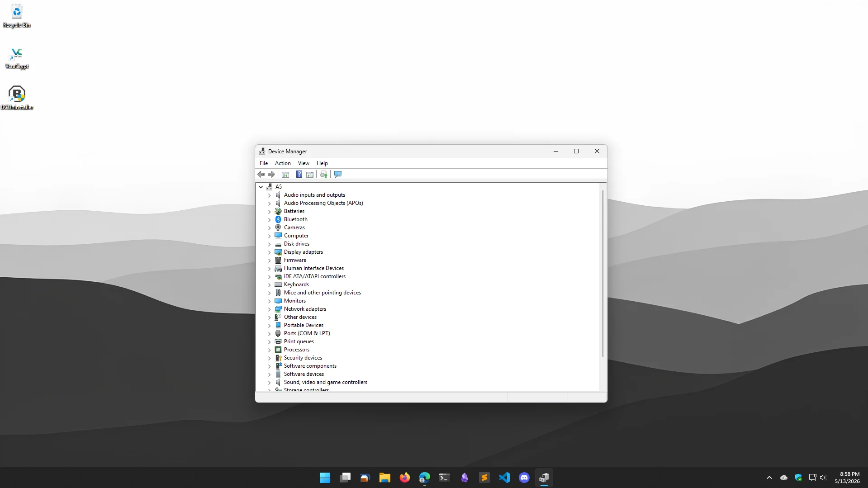Click the Recycle Bin desktop icon
The width and height of the screenshot is (868, 488).
17,16
